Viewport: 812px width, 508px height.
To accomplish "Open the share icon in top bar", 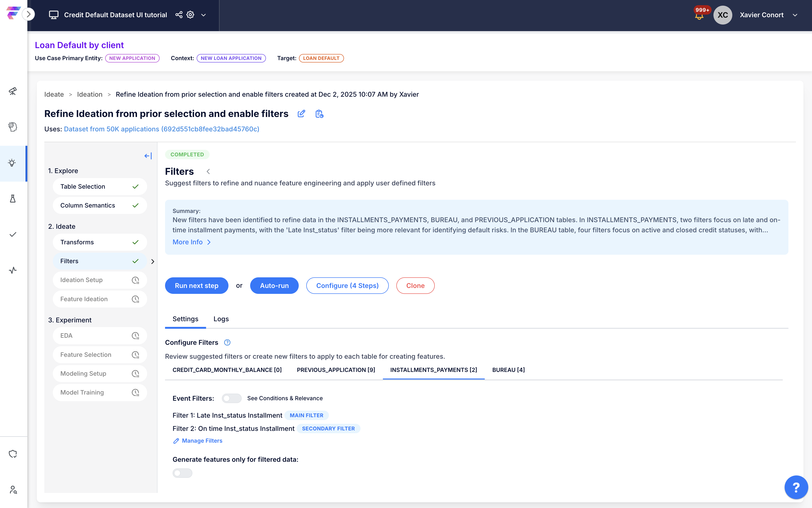I will tap(179, 15).
